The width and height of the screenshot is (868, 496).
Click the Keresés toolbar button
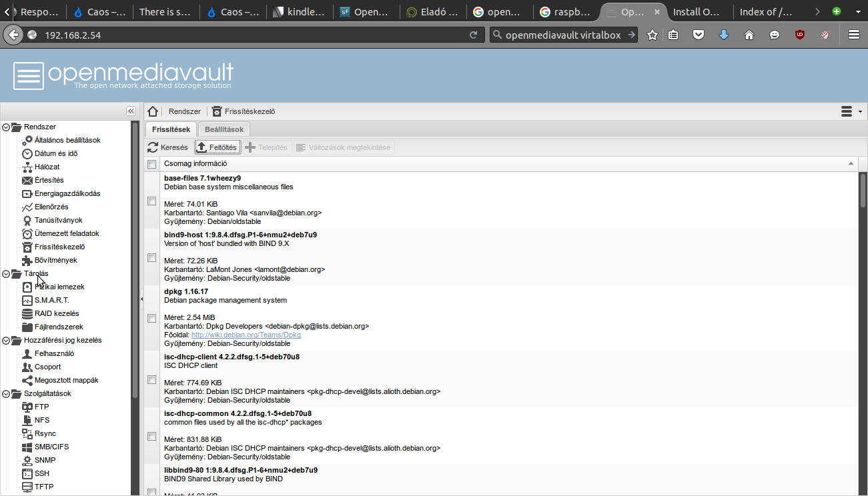168,147
